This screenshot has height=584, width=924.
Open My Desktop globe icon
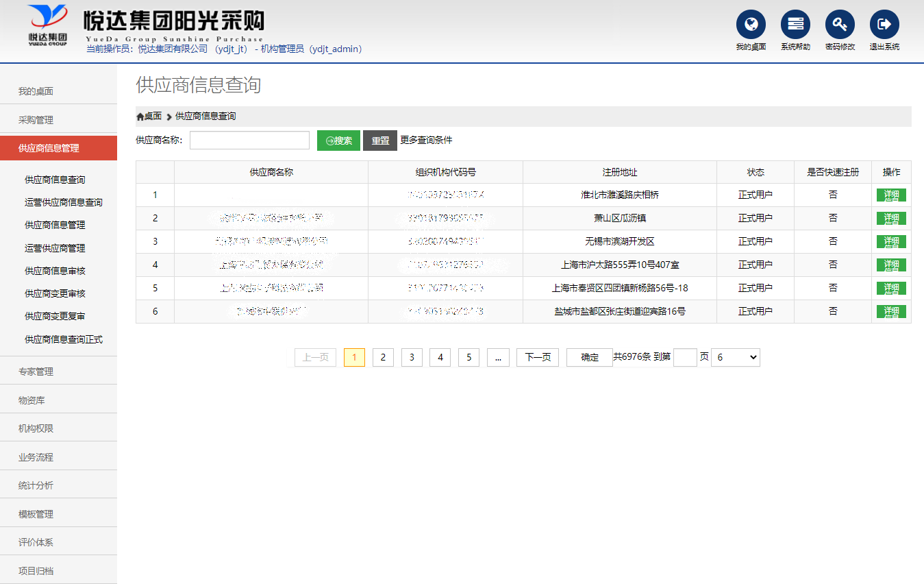(751, 25)
